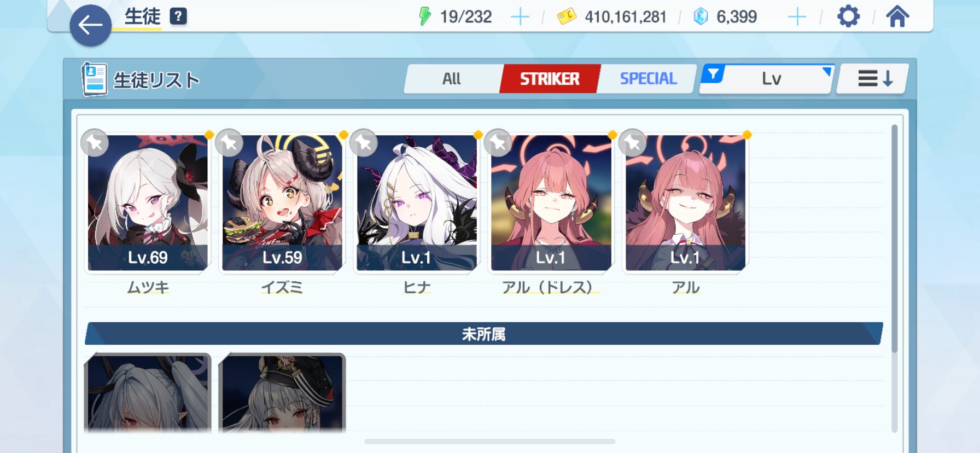980x453 pixels.
Task: Tap the green energy bolt icon
Action: 424,16
